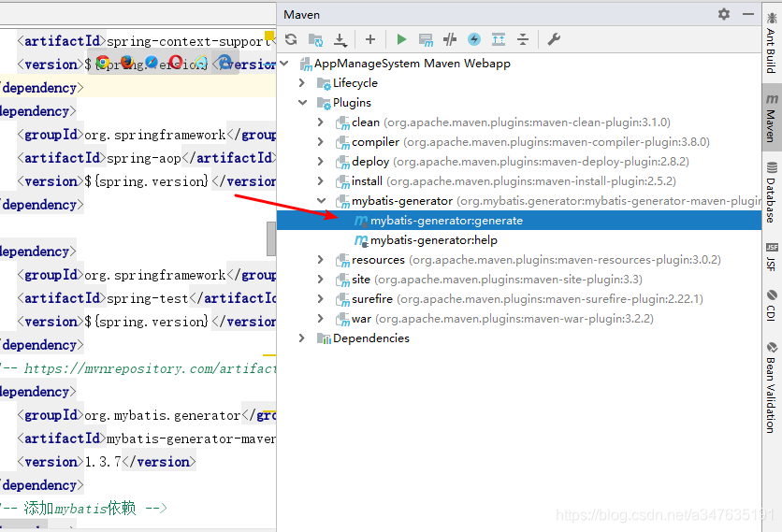Viewport: 782px width, 532px height.
Task: Select mybatis-generator:generate goal
Action: tap(519, 221)
